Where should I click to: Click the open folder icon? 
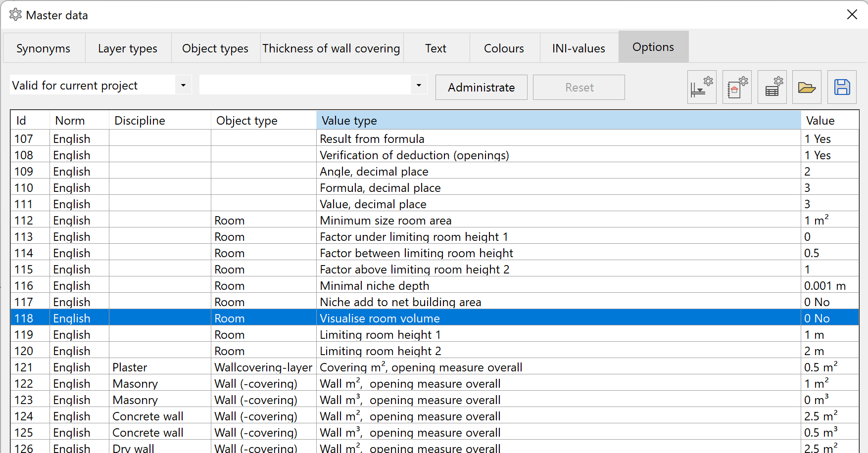pyautogui.click(x=807, y=87)
